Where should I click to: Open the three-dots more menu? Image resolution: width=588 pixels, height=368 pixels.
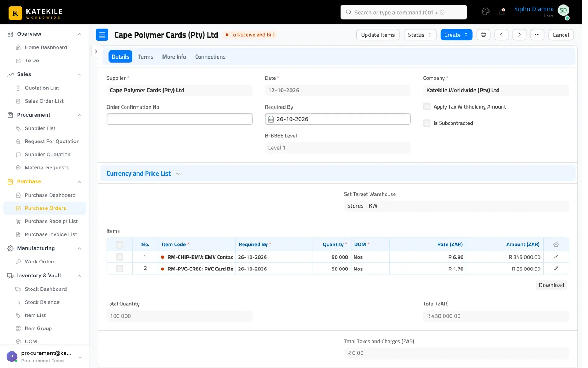pyautogui.click(x=537, y=35)
